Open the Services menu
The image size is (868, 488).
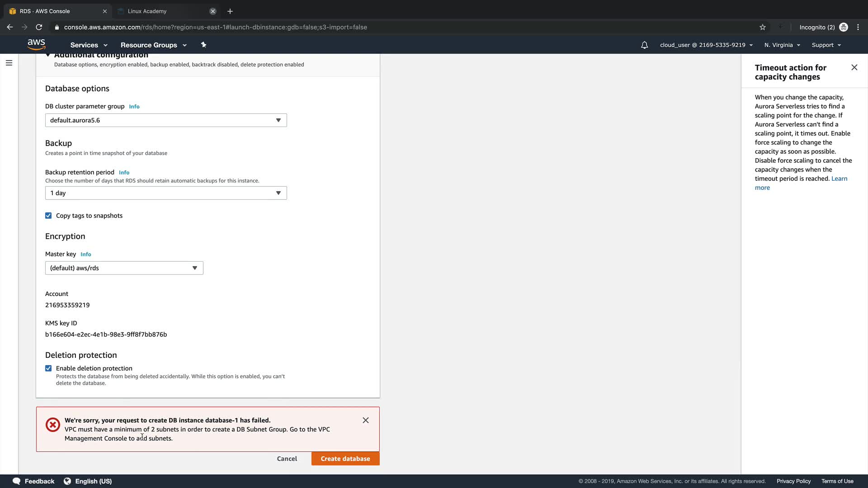click(89, 45)
